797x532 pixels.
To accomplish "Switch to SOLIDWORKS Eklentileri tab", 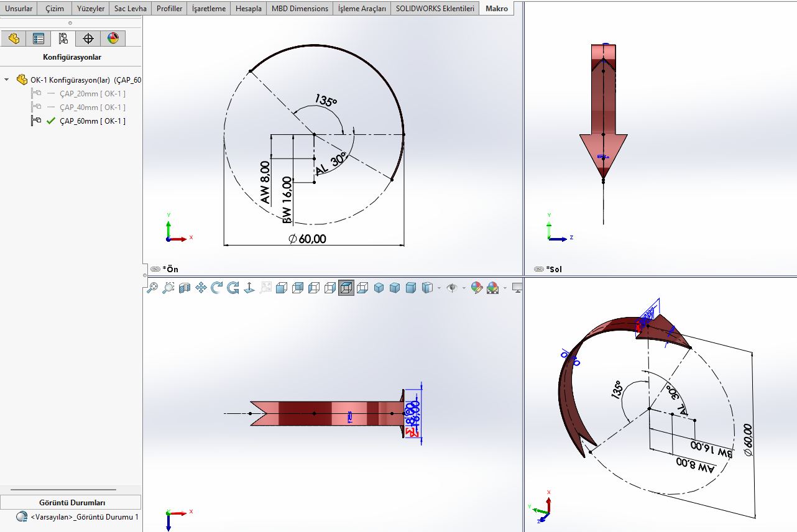I will coord(435,9).
